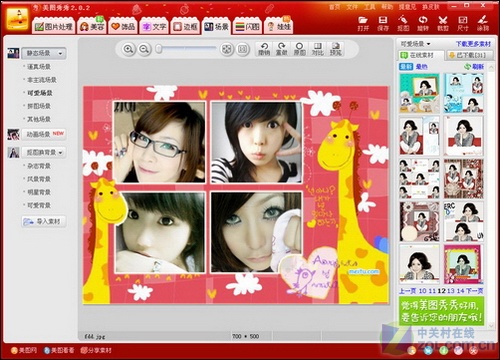Launch 美图看看 from the bottom bar
500x360 pixels.
click(x=59, y=350)
